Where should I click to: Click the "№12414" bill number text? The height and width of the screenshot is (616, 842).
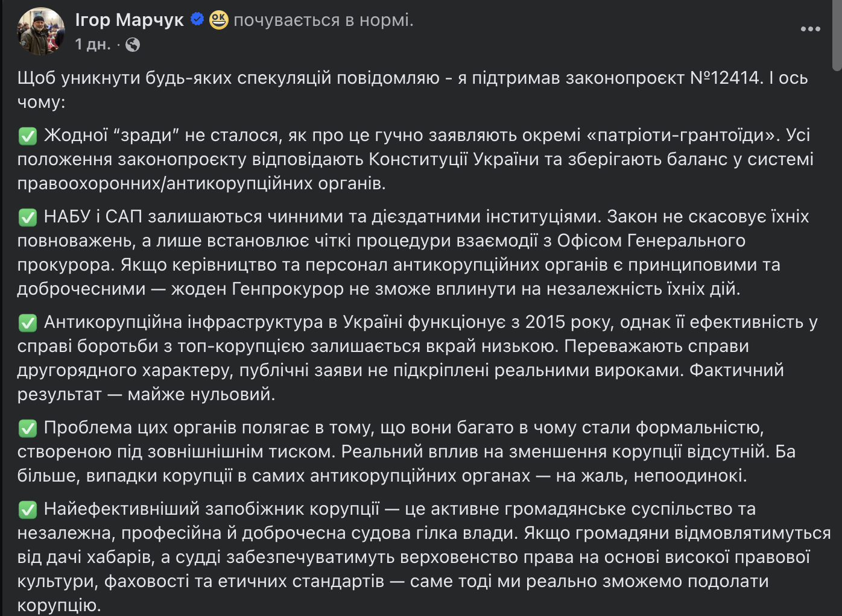click(726, 78)
